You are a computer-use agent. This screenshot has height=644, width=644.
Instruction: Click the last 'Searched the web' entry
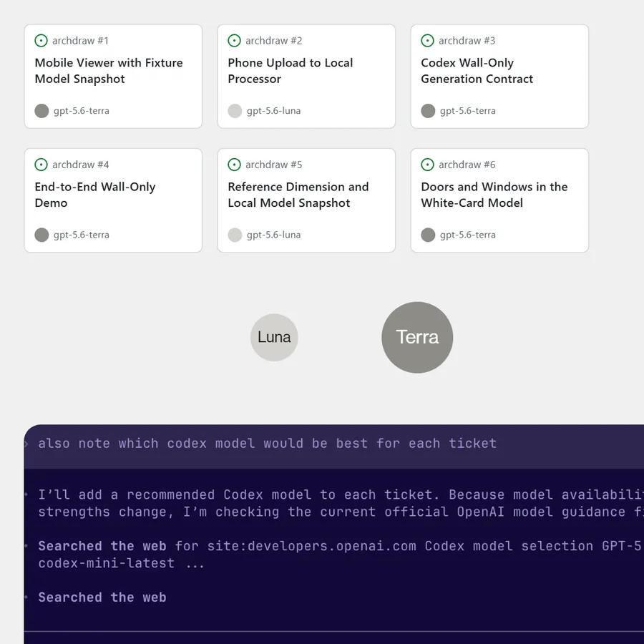102,597
